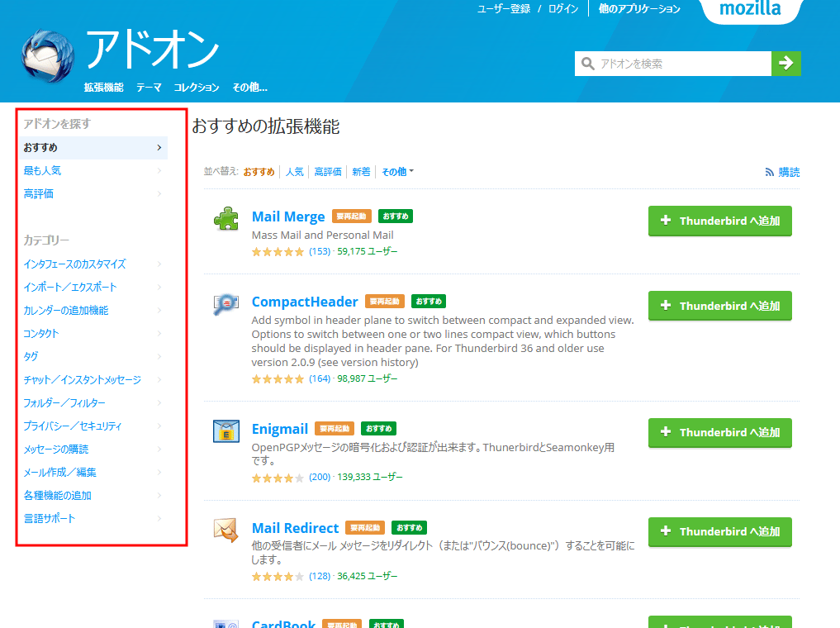Click the RSS feed icon beside 購読
Viewport: 840px width, 628px height.
[x=769, y=172]
